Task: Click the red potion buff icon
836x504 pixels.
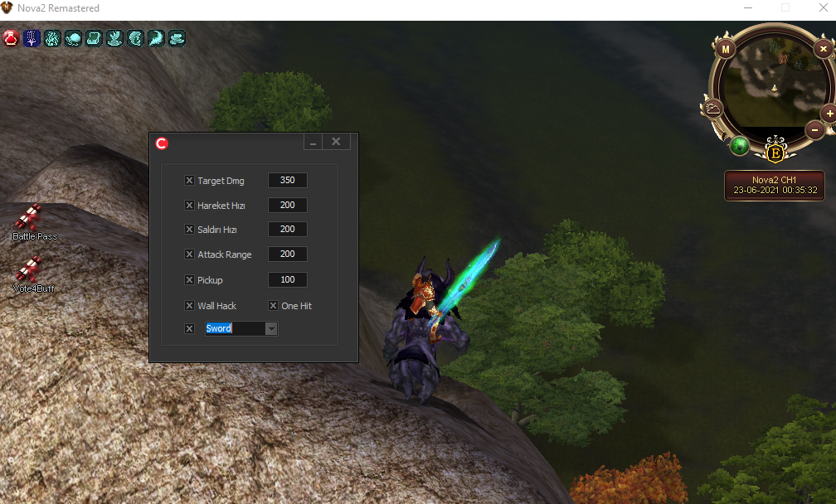Action: 11,38
